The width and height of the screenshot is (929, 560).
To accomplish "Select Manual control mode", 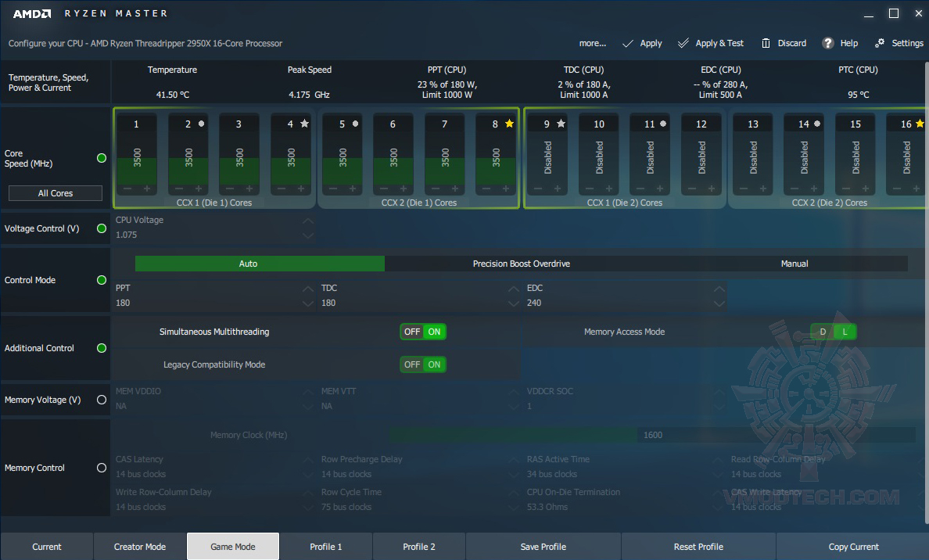I will pos(794,264).
